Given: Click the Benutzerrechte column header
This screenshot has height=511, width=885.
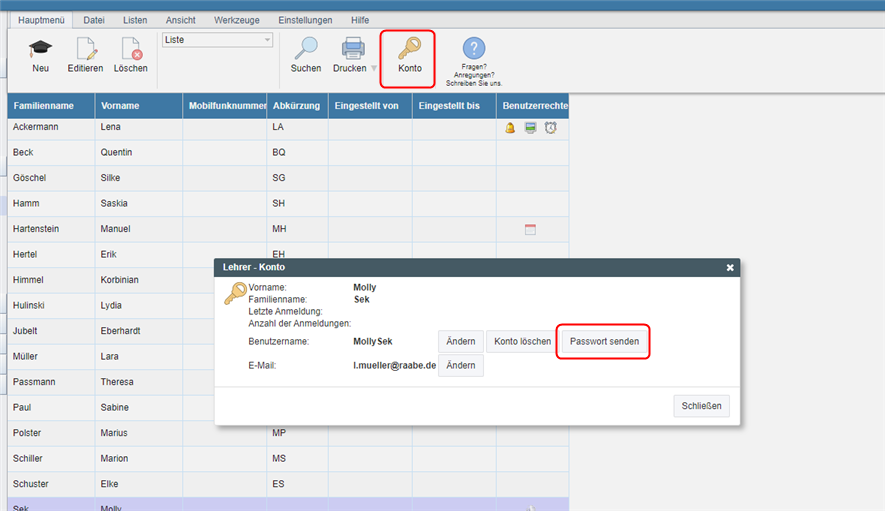Looking at the screenshot, I should 532,106.
